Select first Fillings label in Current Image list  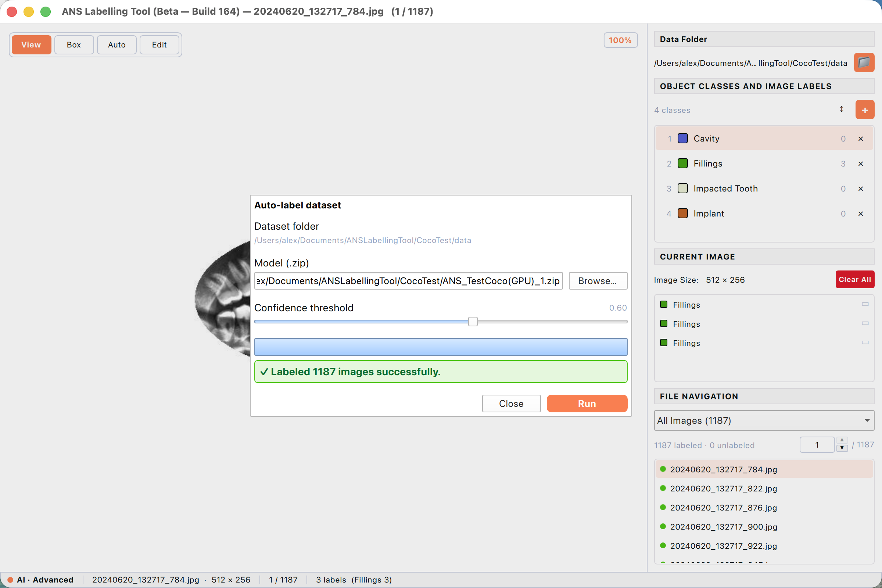(764, 305)
